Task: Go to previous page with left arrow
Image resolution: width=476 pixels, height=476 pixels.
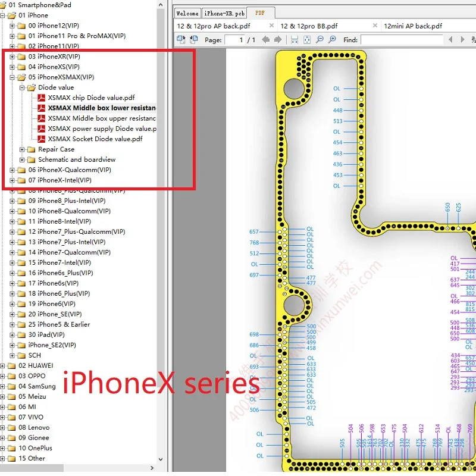Action: tap(265, 39)
